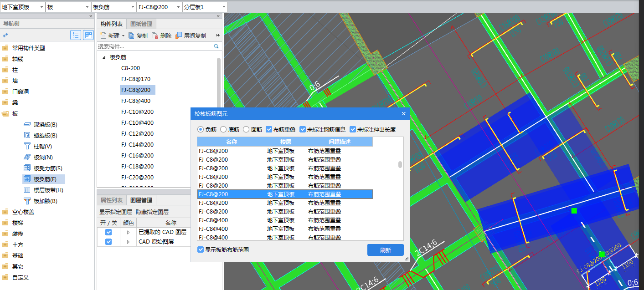Select the 面筋 radio button

tap(246, 129)
